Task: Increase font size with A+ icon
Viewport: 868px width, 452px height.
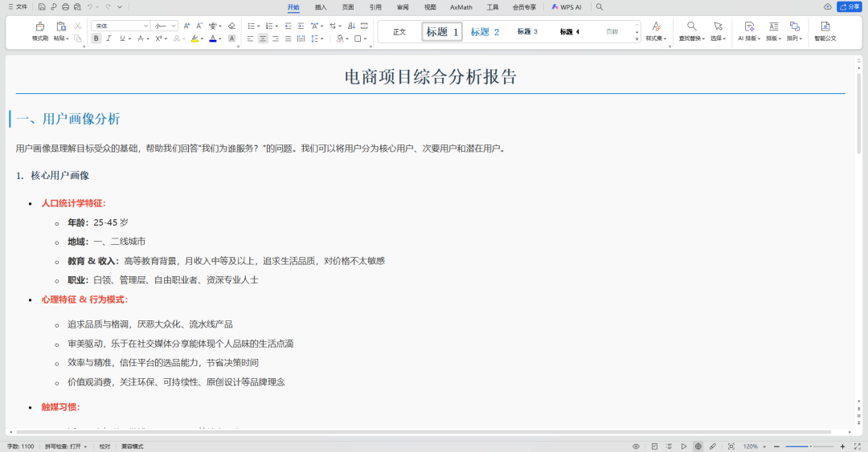Action: click(x=186, y=26)
